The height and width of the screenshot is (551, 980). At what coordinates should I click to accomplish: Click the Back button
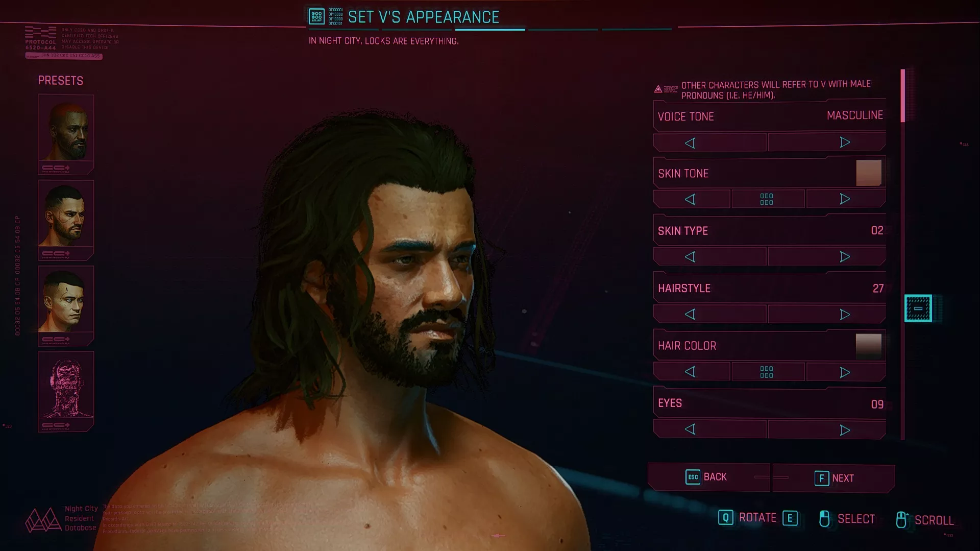coord(708,477)
